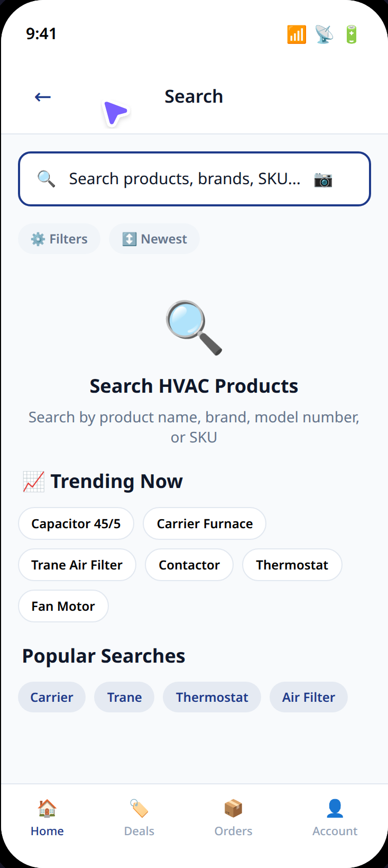
Task: Click the gear icon on Filters chip
Action: [x=38, y=239]
